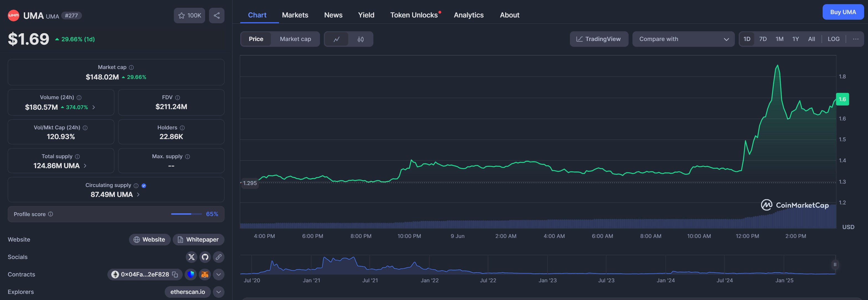
Task: Expand Circulating supply details arrow
Action: pos(138,194)
